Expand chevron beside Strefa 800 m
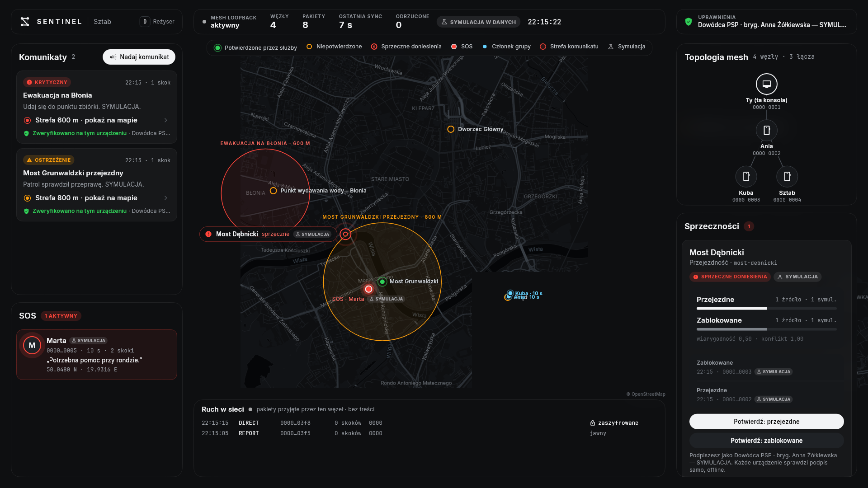 pyautogui.click(x=166, y=198)
